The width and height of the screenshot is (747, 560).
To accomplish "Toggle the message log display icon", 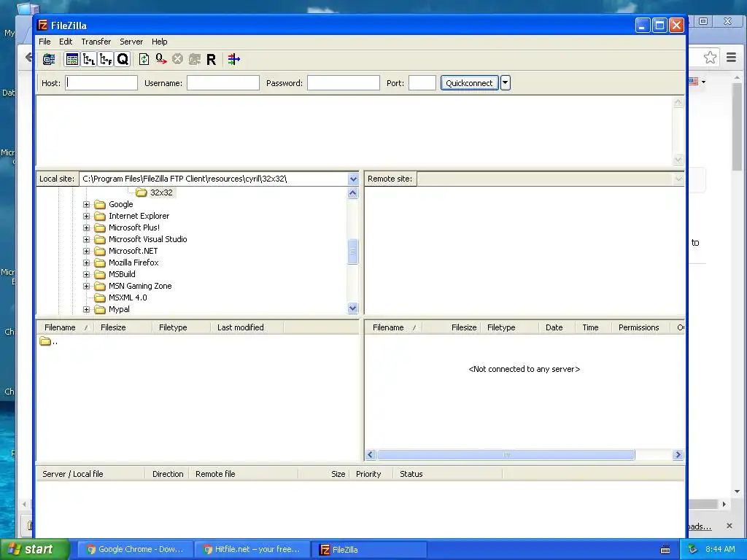I will (72, 59).
